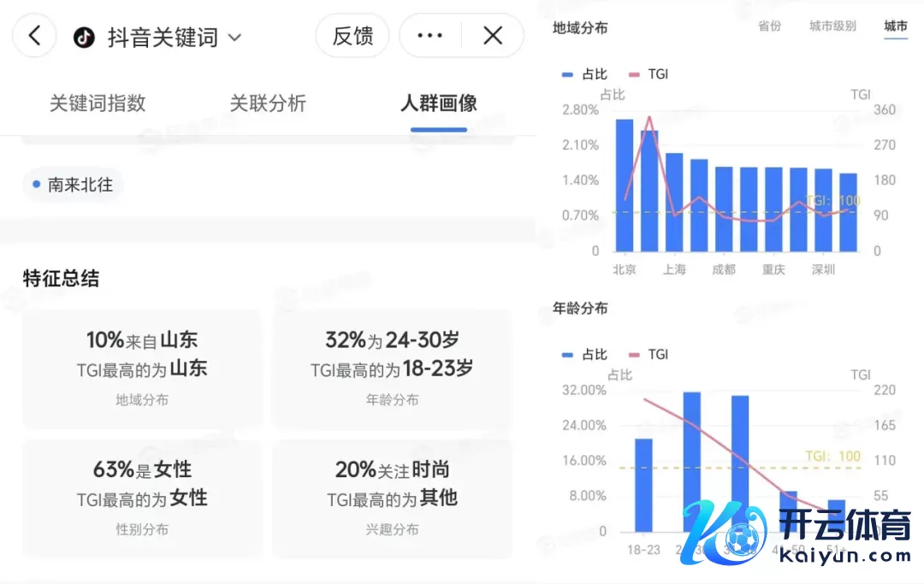The image size is (924, 584).
Task: Click the 性别分布 summary card
Action: (x=142, y=498)
